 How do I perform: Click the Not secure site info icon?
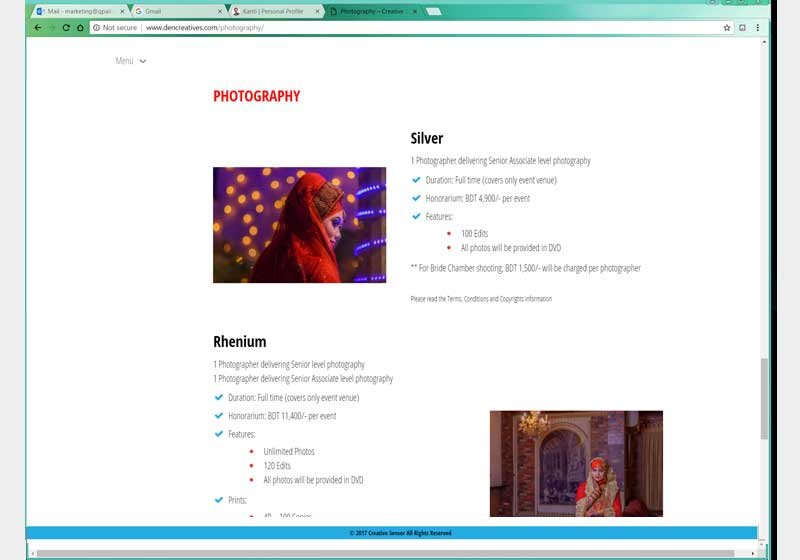(x=97, y=28)
